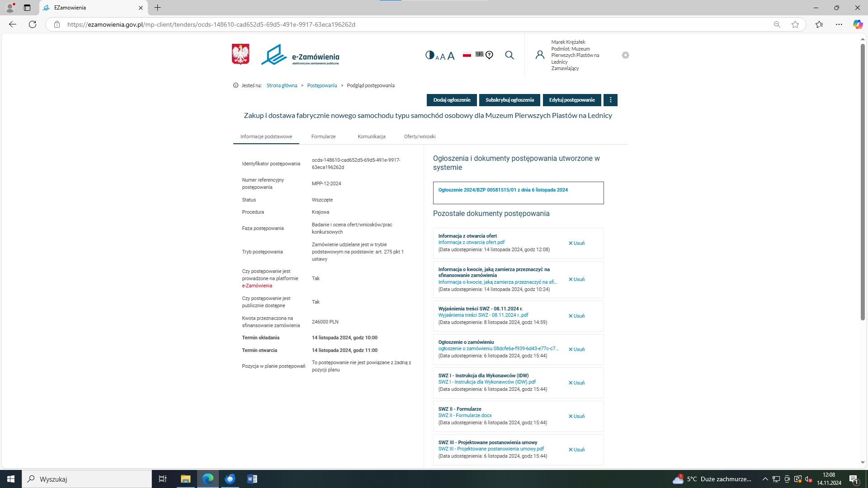
Task: Click the site search magnifier icon
Action: 509,55
